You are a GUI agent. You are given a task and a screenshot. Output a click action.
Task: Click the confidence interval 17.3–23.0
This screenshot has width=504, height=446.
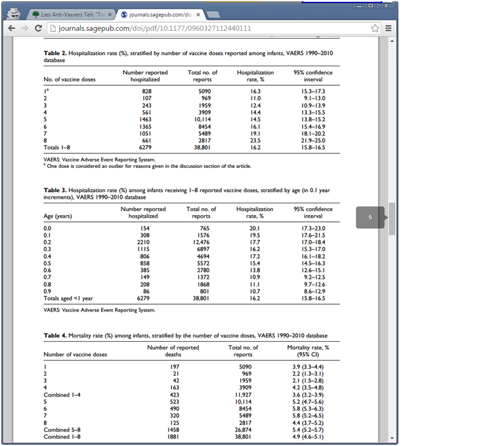point(314,228)
